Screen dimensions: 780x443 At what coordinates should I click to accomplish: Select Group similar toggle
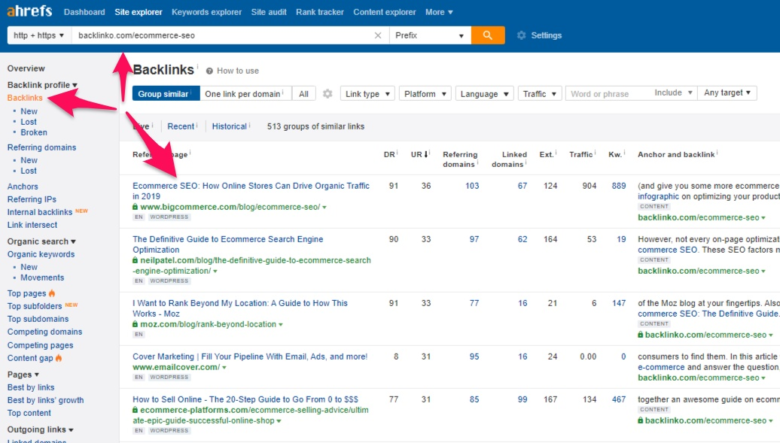(166, 93)
